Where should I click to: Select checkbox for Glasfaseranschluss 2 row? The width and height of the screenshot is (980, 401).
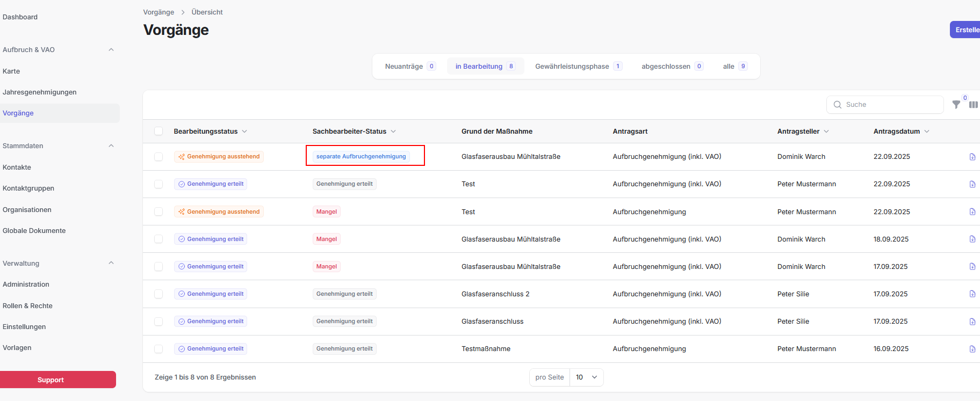(x=158, y=294)
